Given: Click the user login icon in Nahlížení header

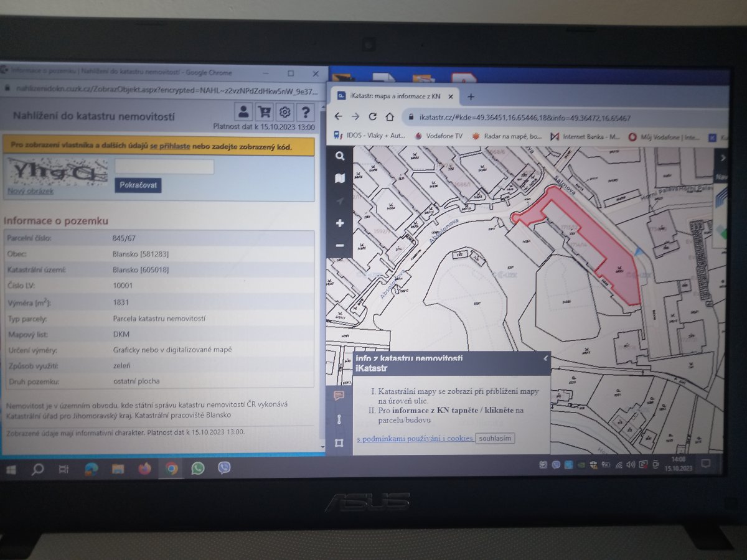Looking at the screenshot, I should (243, 112).
